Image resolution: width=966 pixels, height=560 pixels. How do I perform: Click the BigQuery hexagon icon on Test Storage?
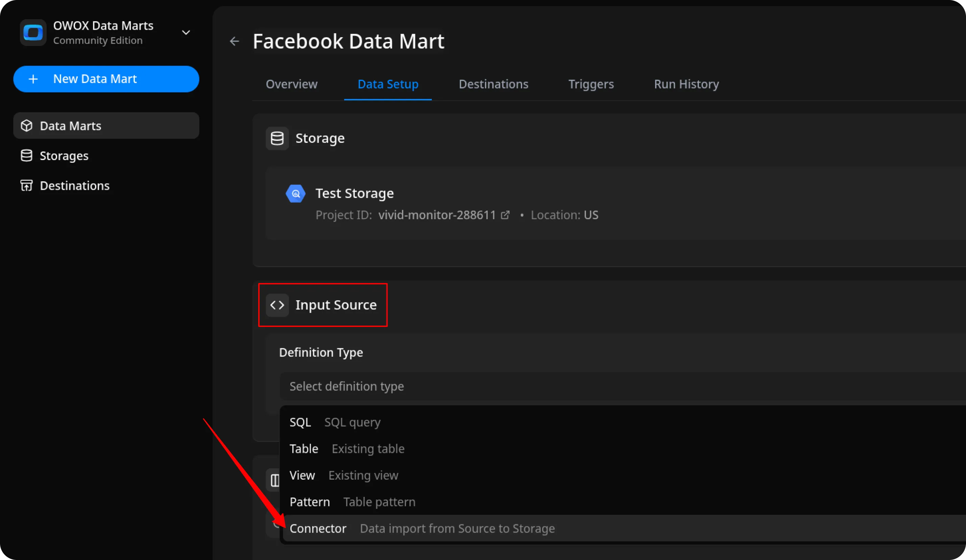point(295,194)
